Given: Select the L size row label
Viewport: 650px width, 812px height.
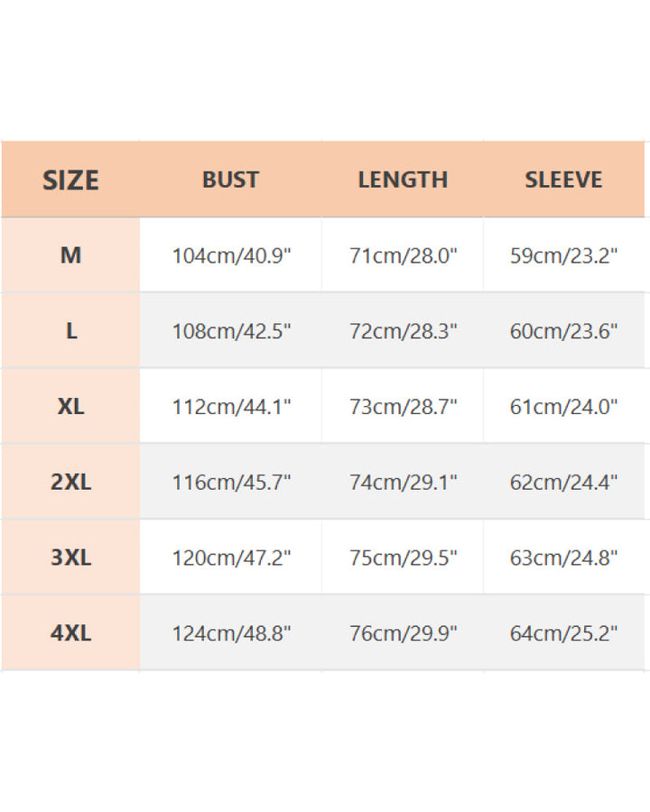Looking at the screenshot, I should (x=70, y=331).
